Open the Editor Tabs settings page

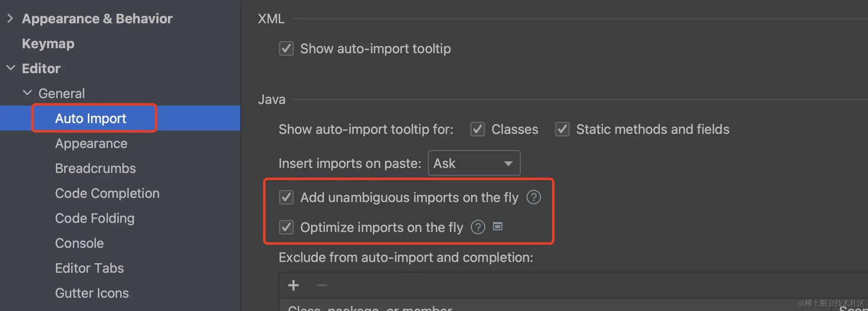(x=89, y=268)
